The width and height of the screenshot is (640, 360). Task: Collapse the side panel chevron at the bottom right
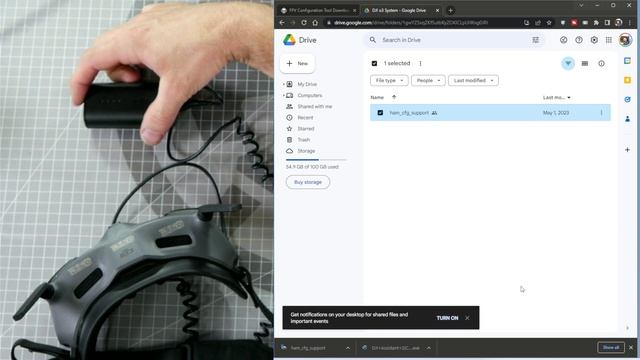(x=628, y=328)
